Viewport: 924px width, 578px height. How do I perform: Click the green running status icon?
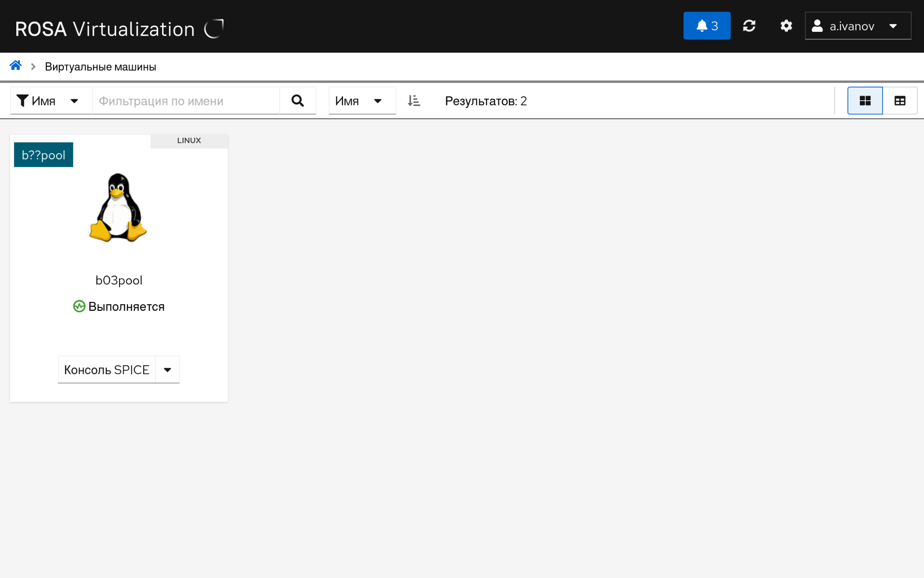(x=79, y=306)
